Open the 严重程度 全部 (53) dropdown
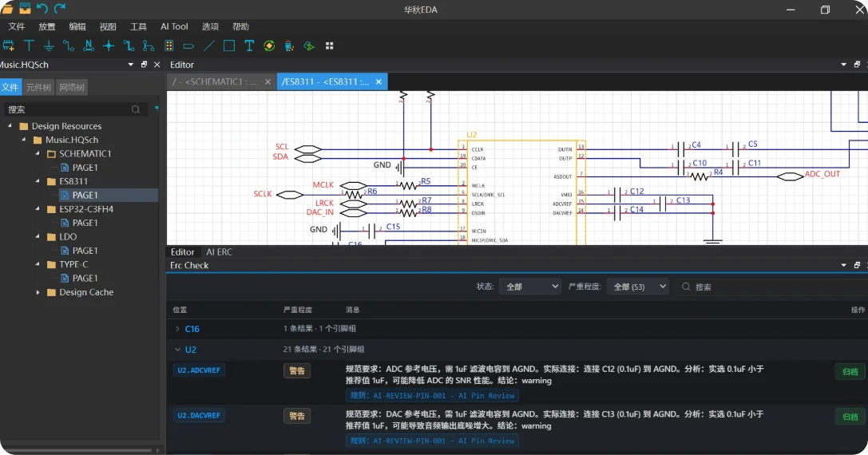Image resolution: width=868 pixels, height=455 pixels. (x=638, y=287)
